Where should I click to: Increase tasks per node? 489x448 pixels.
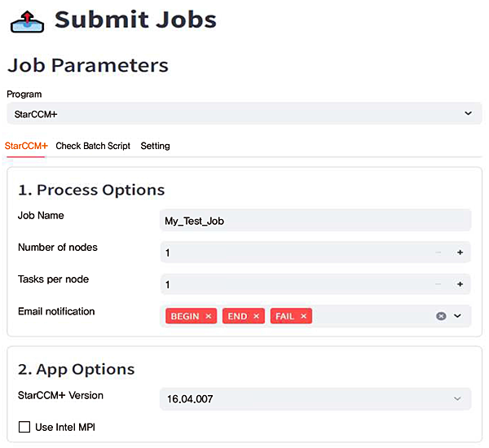coord(460,285)
